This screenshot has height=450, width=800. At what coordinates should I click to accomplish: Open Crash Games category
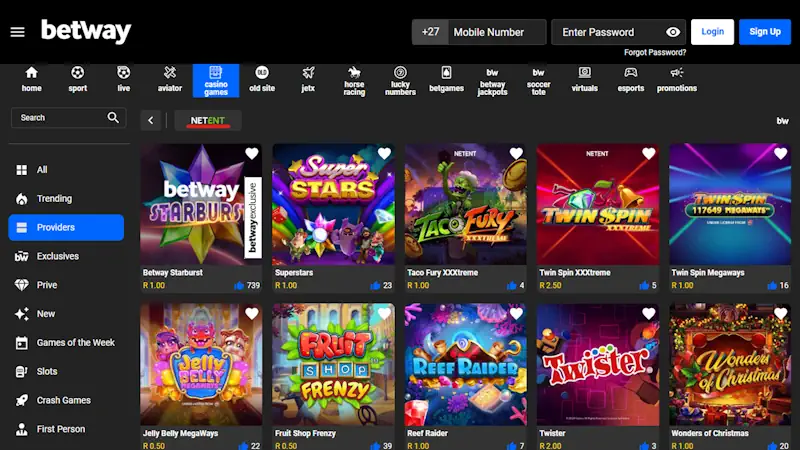[x=66, y=401]
